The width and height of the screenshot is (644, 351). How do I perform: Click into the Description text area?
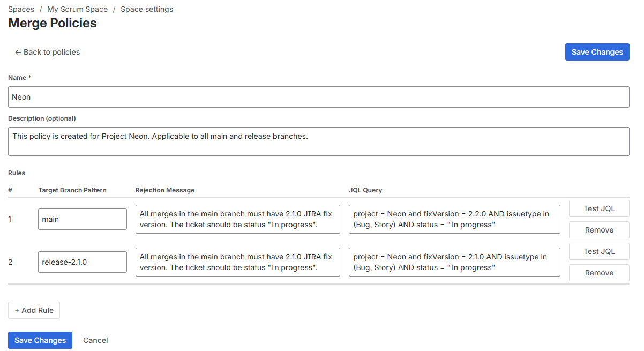point(318,141)
